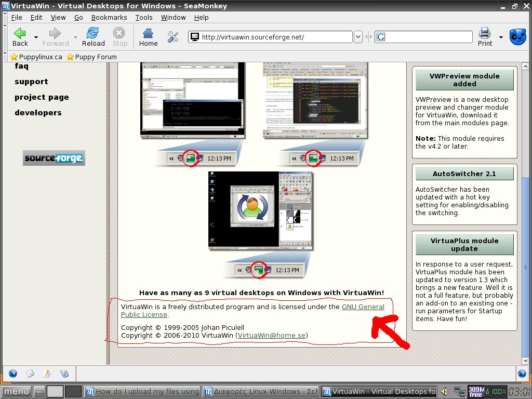Click AutoSwitcher 2.1 heading

[464, 174]
